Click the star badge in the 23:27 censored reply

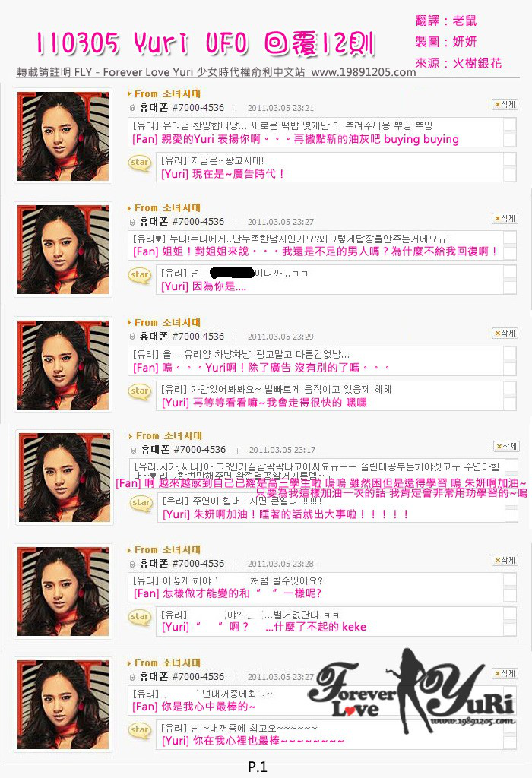coord(140,275)
